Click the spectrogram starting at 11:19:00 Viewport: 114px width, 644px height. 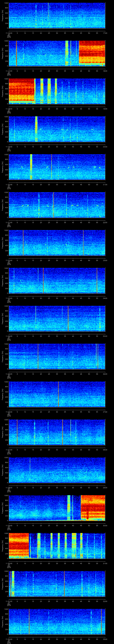coord(57,129)
